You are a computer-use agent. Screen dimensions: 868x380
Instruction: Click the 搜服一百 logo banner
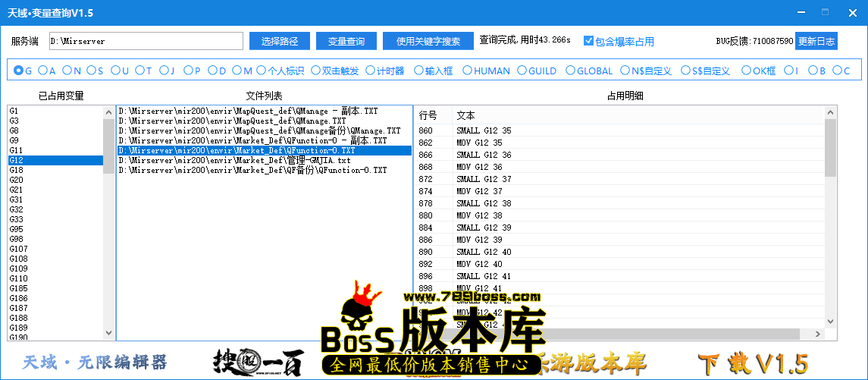pos(260,363)
